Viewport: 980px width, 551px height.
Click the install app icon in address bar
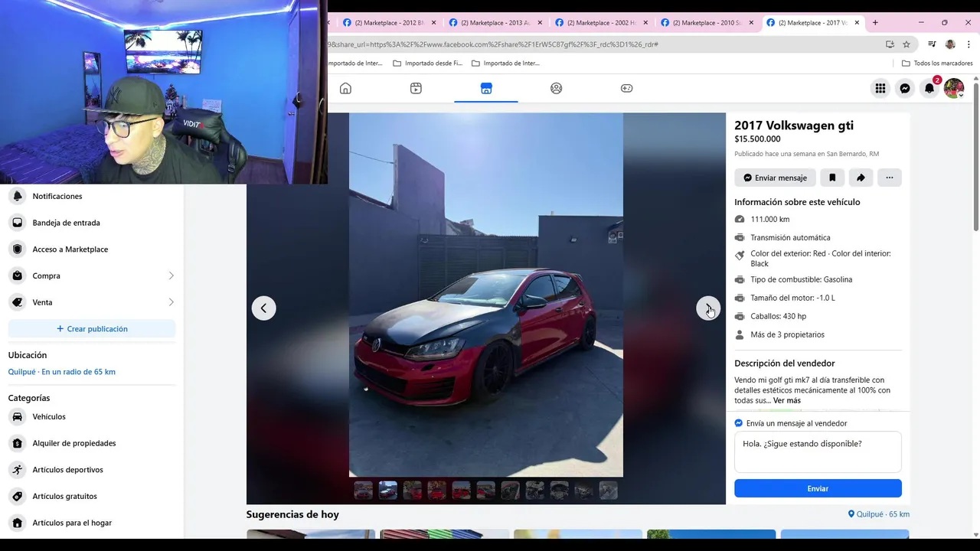(890, 44)
